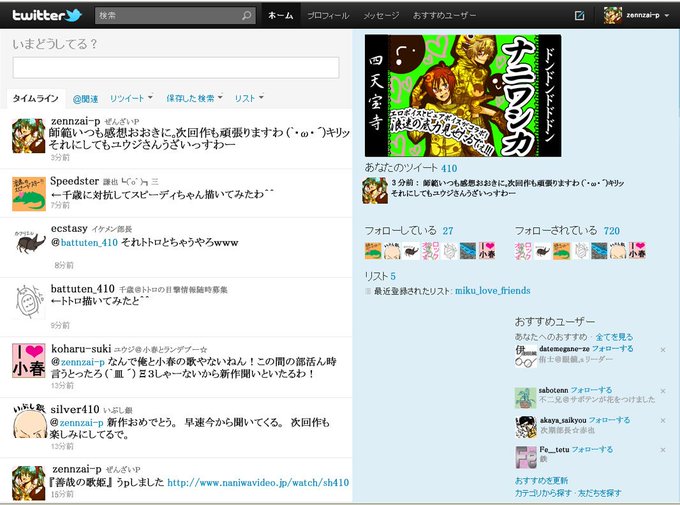Viewport: 680px width, 505px height.
Task: Select the @関連 tab
Action: coord(85,99)
